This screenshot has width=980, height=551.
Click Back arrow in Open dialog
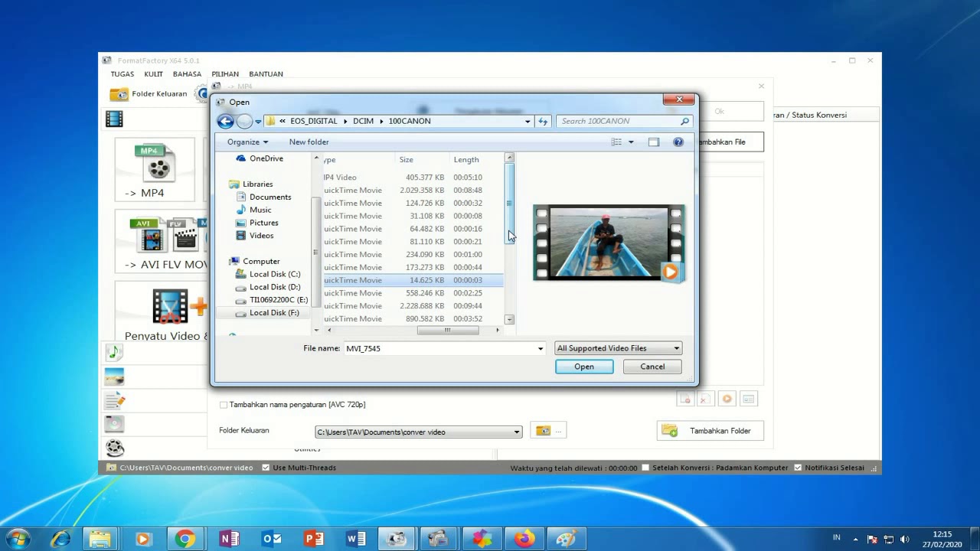[x=225, y=121]
